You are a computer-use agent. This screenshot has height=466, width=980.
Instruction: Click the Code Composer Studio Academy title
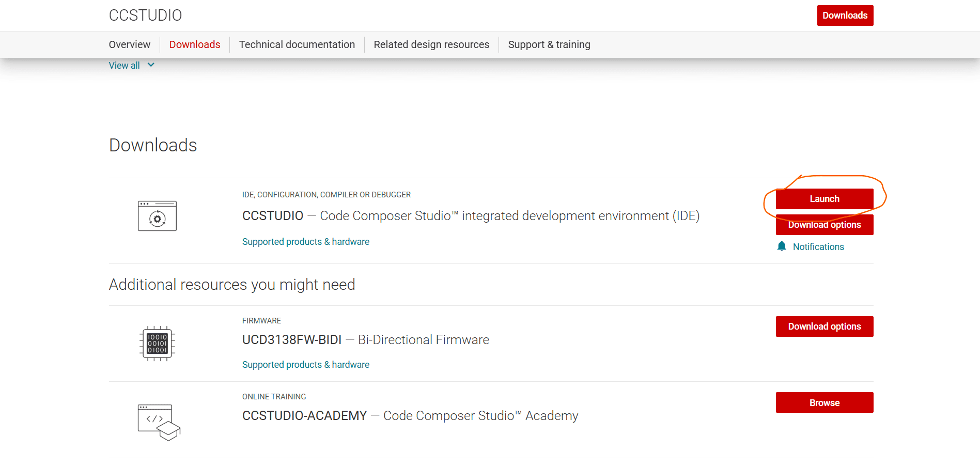point(410,416)
